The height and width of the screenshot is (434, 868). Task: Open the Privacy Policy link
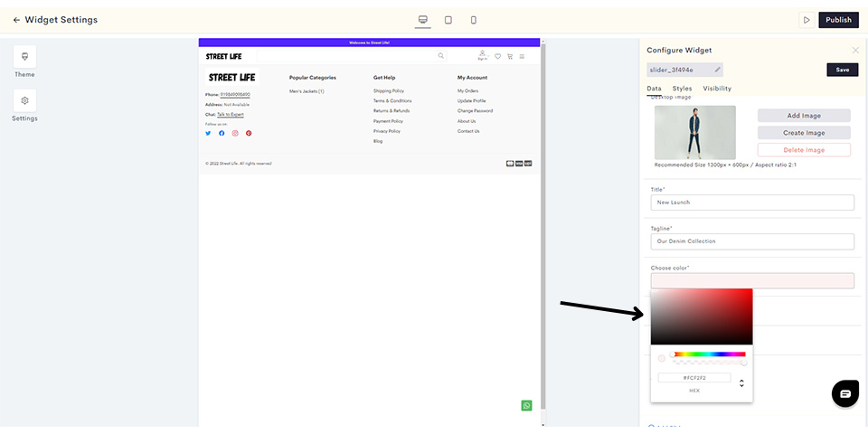coord(386,131)
